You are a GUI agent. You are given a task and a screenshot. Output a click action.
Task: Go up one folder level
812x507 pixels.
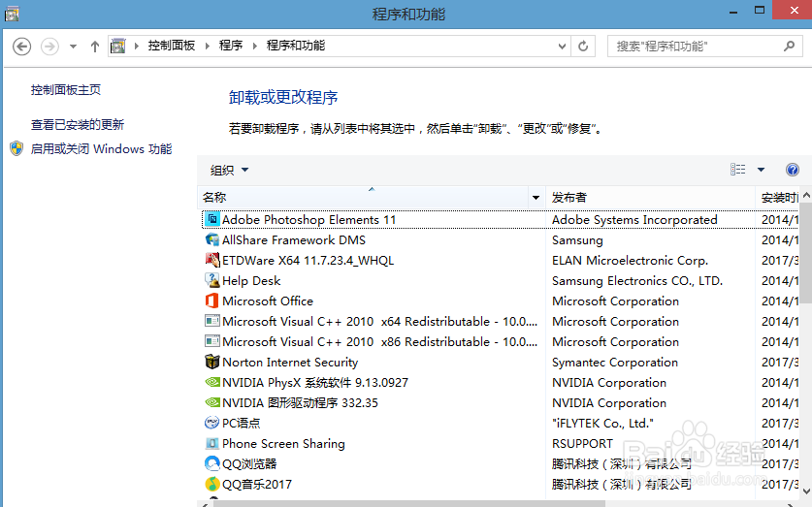point(95,46)
